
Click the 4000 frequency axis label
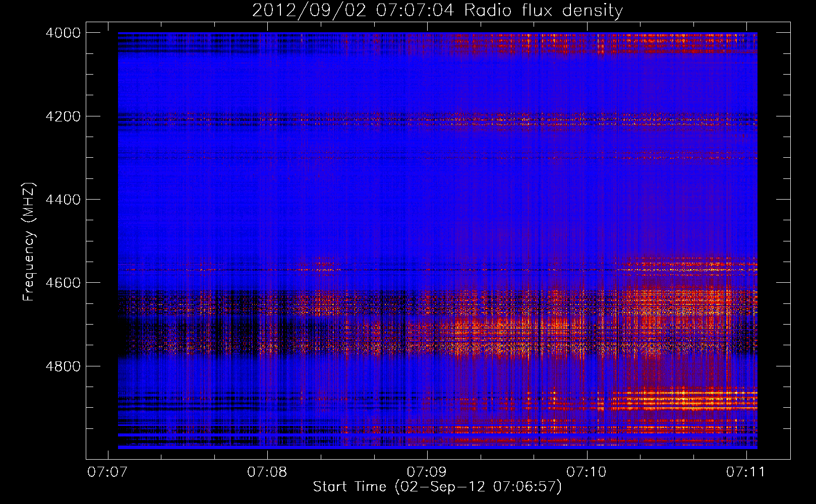point(63,33)
